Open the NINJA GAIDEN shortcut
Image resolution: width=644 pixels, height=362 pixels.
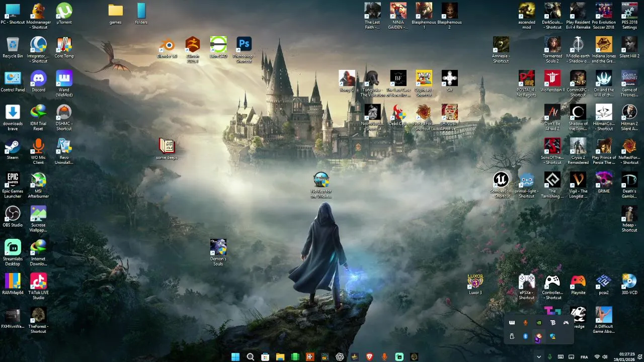click(398, 16)
